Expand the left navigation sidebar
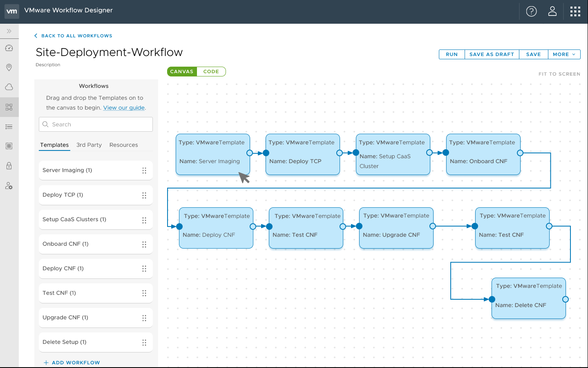 coord(9,31)
